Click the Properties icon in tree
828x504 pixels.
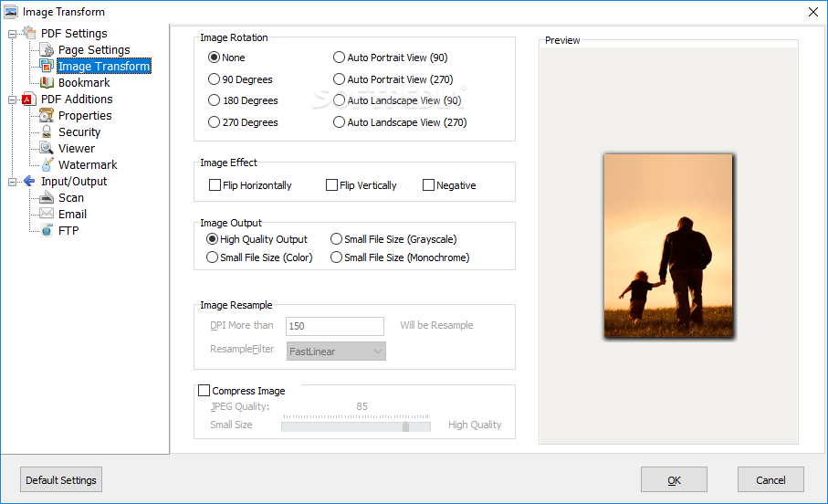tap(47, 115)
